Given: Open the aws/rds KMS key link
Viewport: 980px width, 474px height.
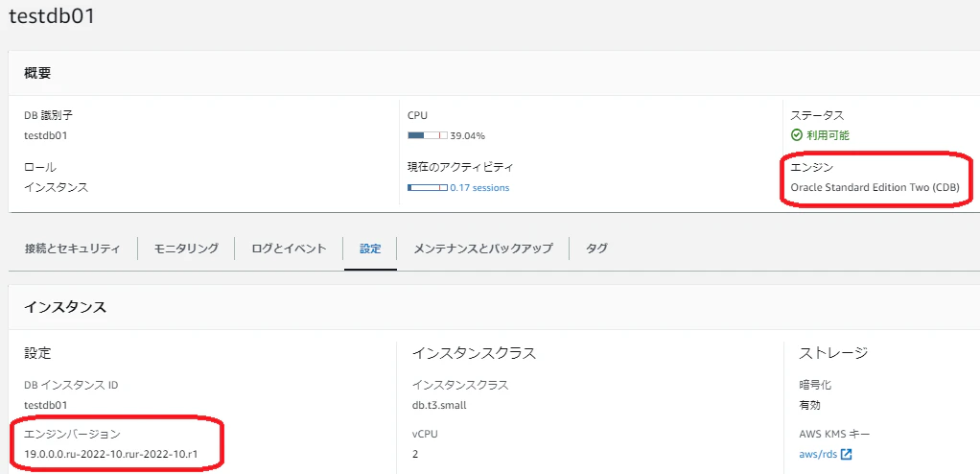Looking at the screenshot, I should (818, 454).
